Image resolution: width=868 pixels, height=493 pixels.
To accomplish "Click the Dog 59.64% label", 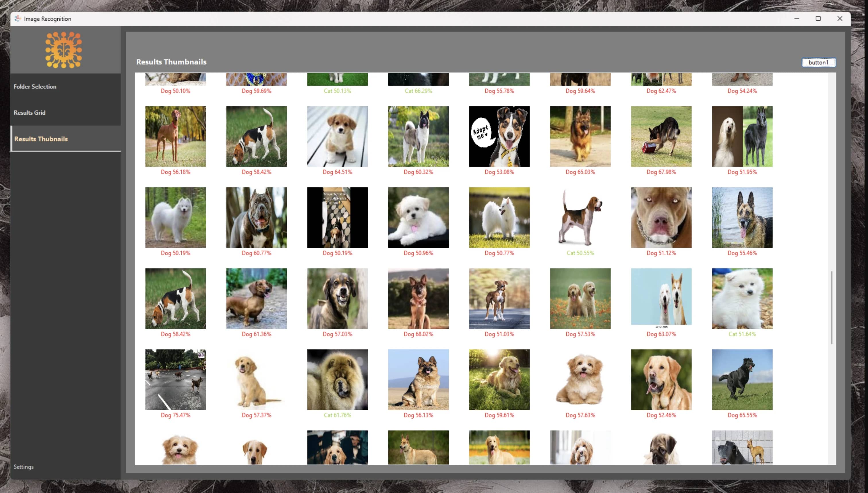I will pyautogui.click(x=580, y=91).
